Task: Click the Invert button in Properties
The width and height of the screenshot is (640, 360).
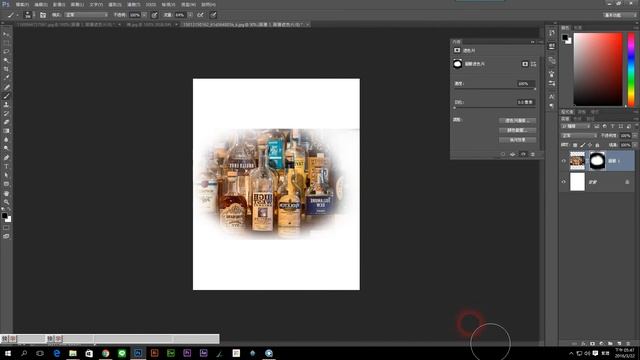Action: (517, 140)
